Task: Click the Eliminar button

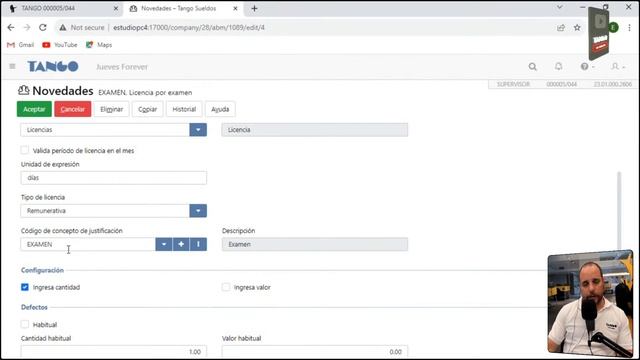Action: (111, 109)
